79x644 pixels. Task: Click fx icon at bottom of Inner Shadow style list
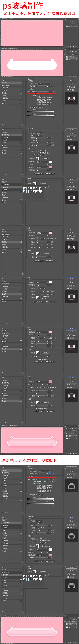3,274
